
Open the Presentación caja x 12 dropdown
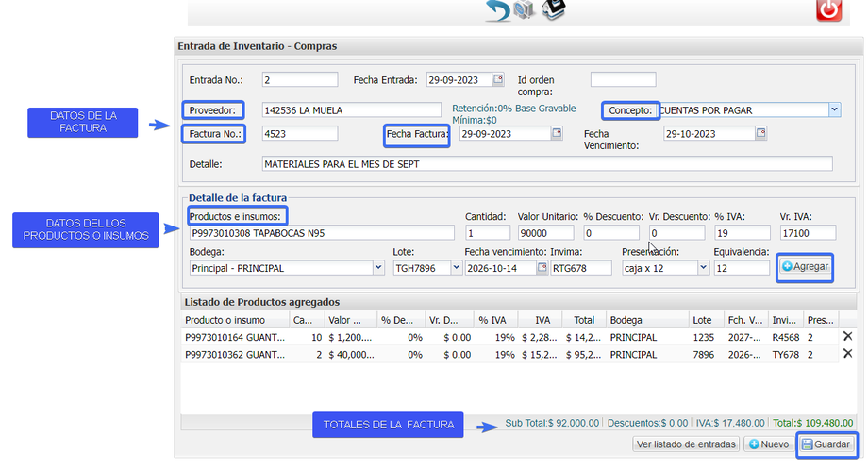703,268
